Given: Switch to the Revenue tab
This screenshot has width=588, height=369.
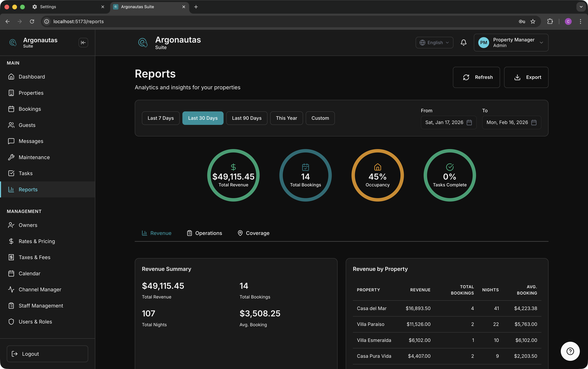Looking at the screenshot, I should [x=157, y=233].
